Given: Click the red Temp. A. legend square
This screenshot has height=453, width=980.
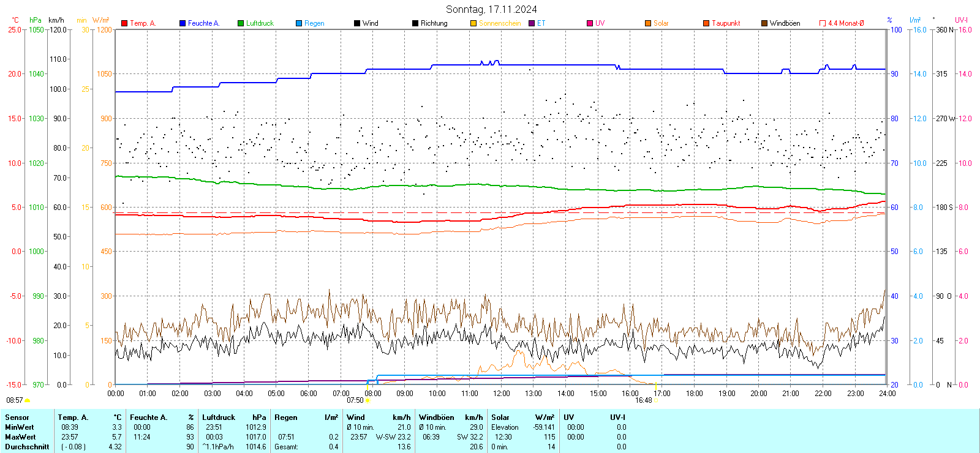Looking at the screenshot, I should [124, 23].
